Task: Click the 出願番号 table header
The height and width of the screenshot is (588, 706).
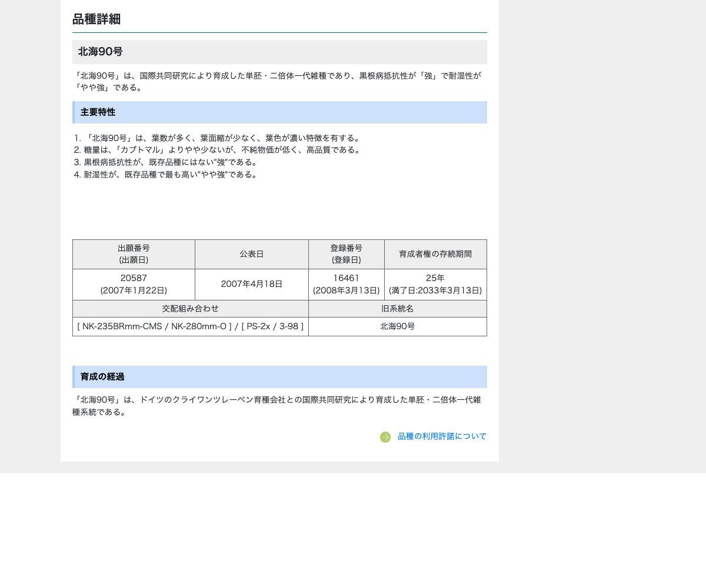Action: (x=134, y=254)
